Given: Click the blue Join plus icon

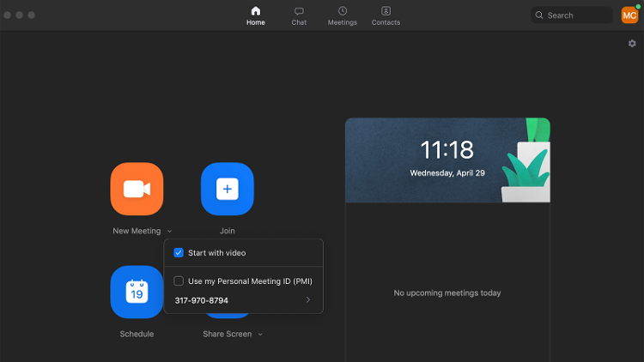Looking at the screenshot, I should pos(228,189).
